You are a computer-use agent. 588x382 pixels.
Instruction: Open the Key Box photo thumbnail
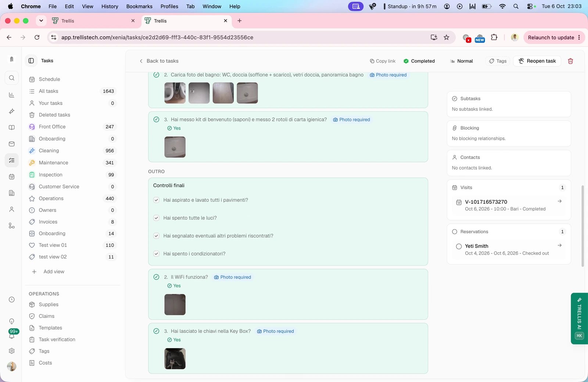point(175,358)
